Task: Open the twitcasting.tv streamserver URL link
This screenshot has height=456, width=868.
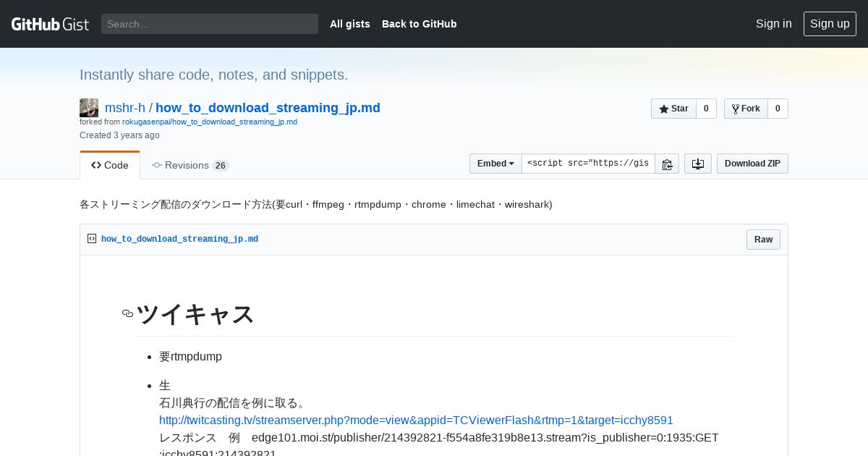Action: pyautogui.click(x=416, y=420)
